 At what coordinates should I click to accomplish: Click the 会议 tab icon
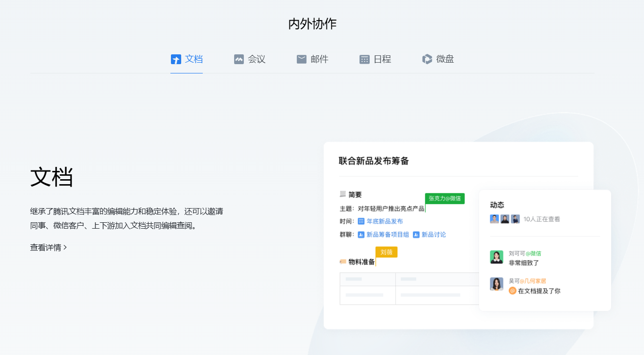point(239,59)
